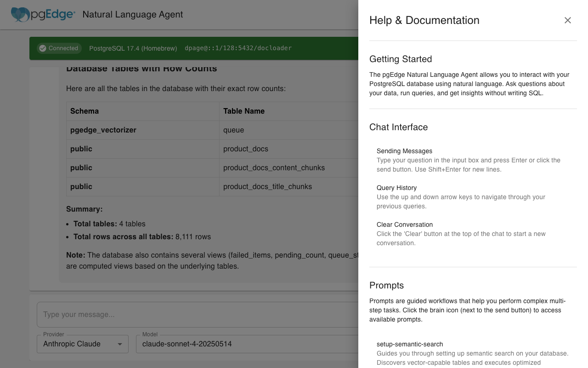Click the pgEdge logo icon
The width and height of the screenshot is (588, 368).
21,14
